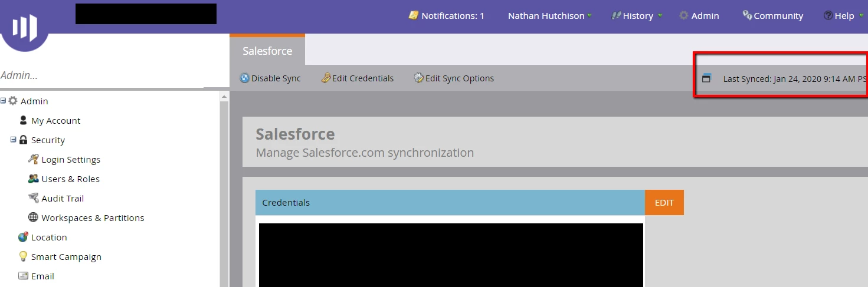Click the Disable Sync globe icon

coord(245,78)
